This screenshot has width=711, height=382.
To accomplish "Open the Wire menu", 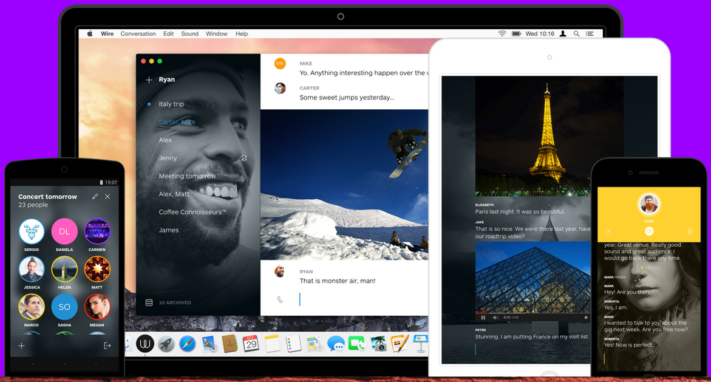I will click(x=107, y=34).
